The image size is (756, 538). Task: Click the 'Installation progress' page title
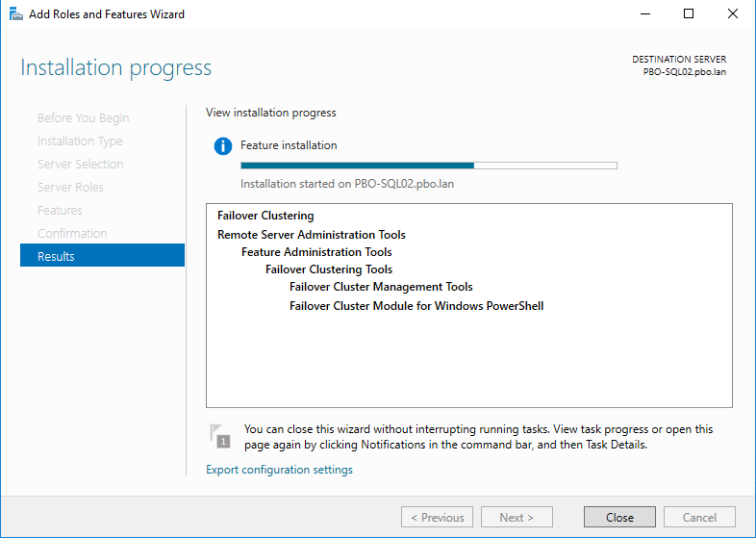[x=115, y=67]
